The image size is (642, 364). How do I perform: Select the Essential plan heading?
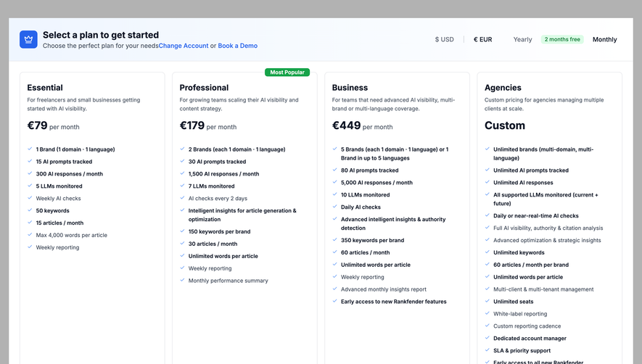45,88
